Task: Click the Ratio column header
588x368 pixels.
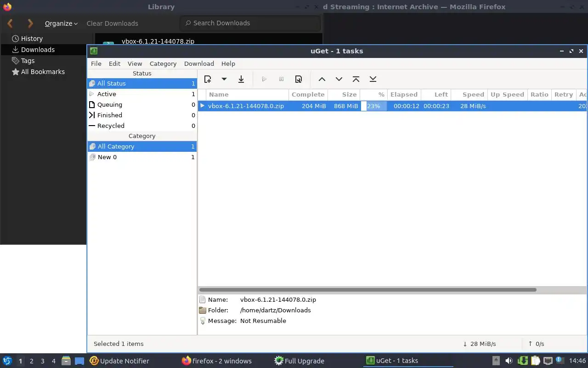Action: click(x=539, y=94)
